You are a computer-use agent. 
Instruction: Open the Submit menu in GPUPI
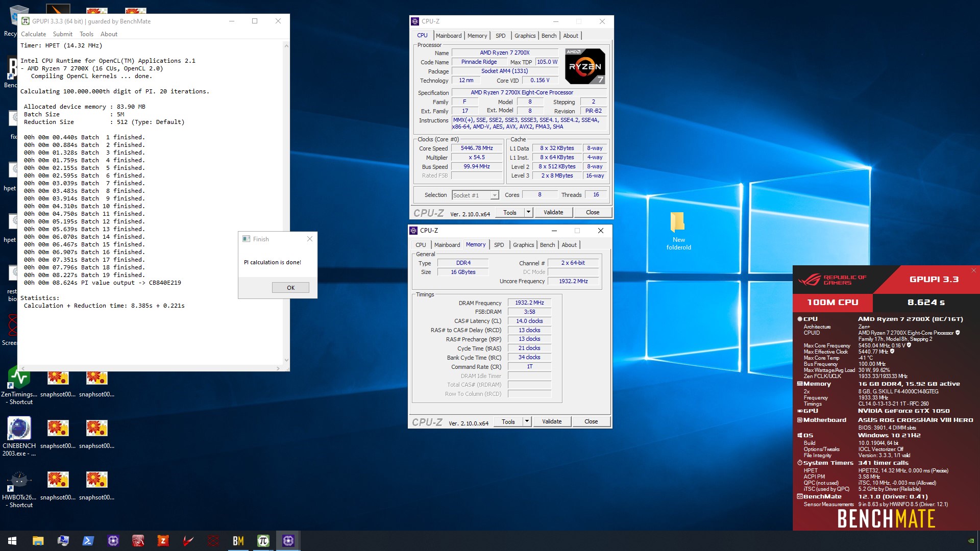coord(63,34)
